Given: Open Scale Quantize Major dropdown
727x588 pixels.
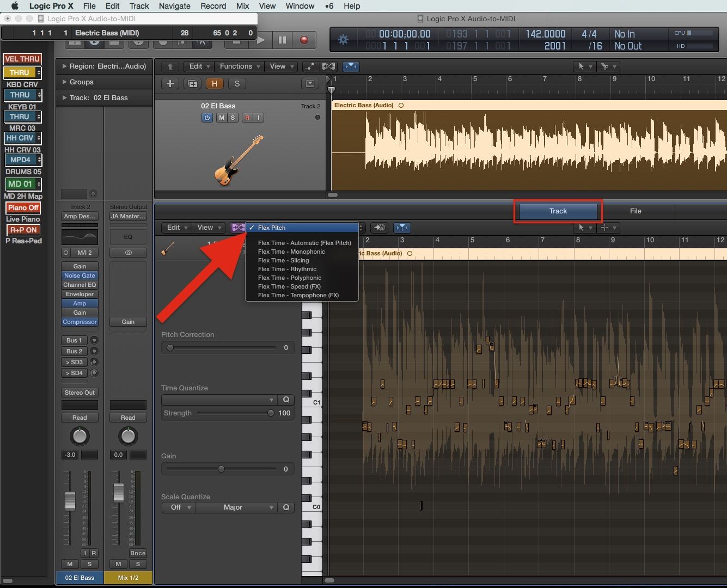Looking at the screenshot, I should point(236,507).
